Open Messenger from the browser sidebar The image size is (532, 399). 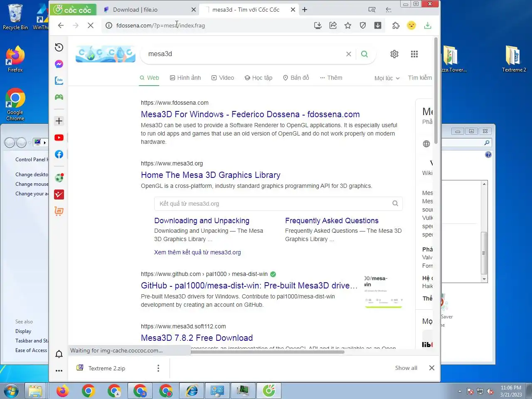pyautogui.click(x=59, y=64)
